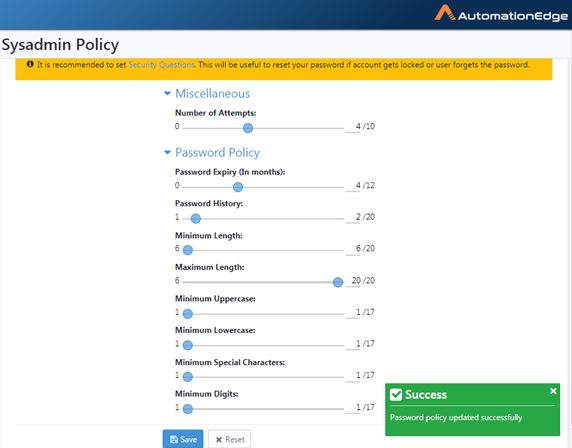572x448 pixels.
Task: Click the Minimum Digits slider handle
Action: pyautogui.click(x=188, y=409)
